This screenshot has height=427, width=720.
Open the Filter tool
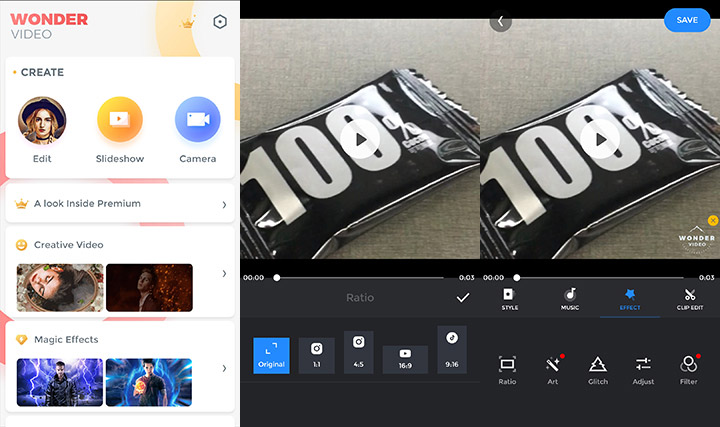pyautogui.click(x=689, y=365)
